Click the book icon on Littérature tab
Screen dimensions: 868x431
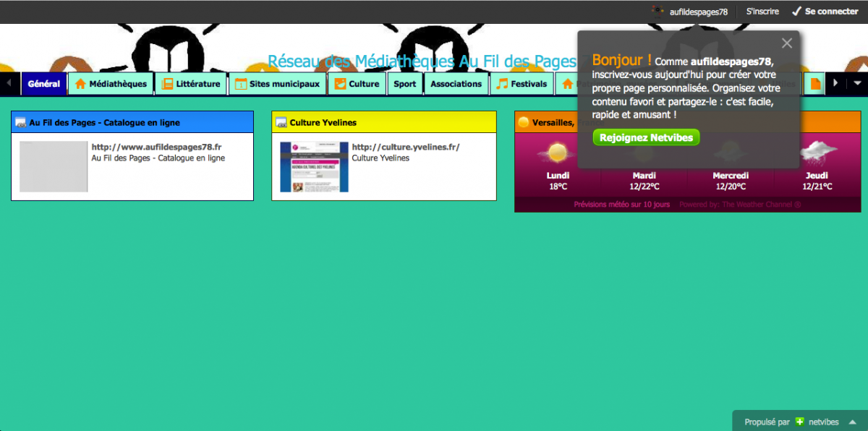pyautogui.click(x=167, y=84)
